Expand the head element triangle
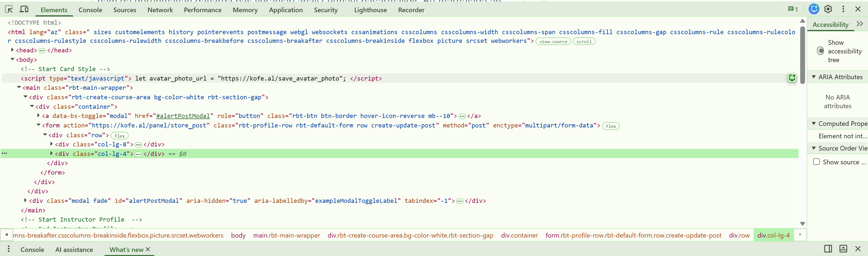Viewport: 868px width, 256px height. (12, 50)
